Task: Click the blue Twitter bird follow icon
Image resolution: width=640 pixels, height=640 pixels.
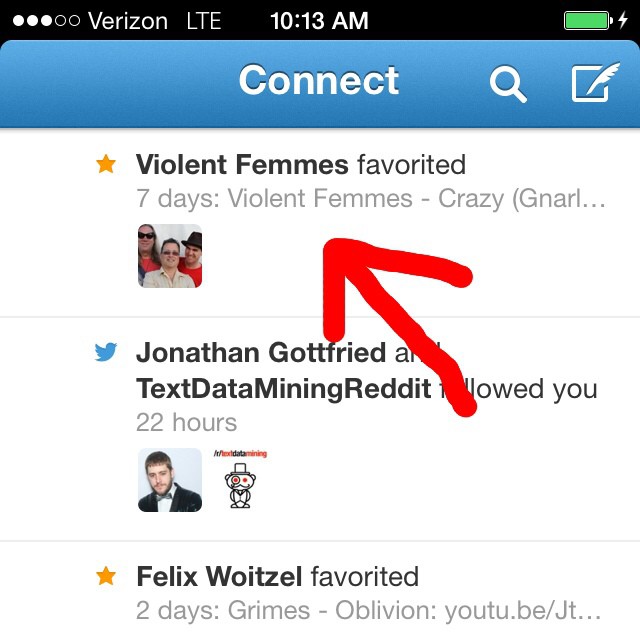Action: click(106, 352)
